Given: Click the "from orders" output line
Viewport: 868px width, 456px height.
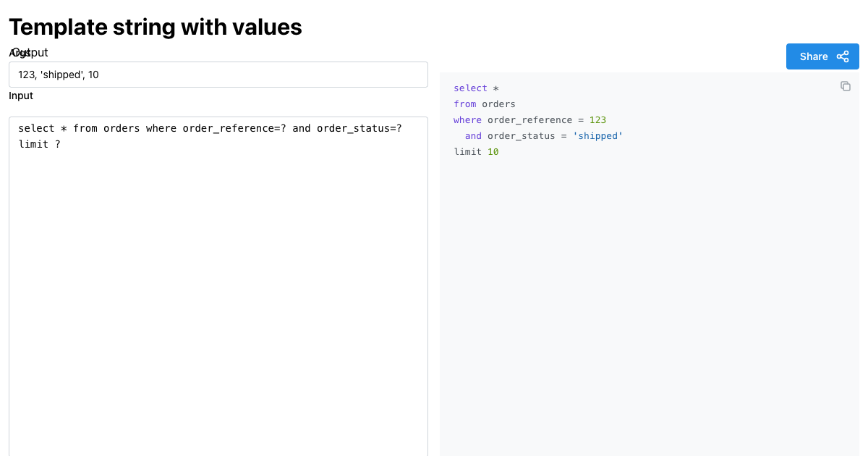Looking at the screenshot, I should point(485,104).
